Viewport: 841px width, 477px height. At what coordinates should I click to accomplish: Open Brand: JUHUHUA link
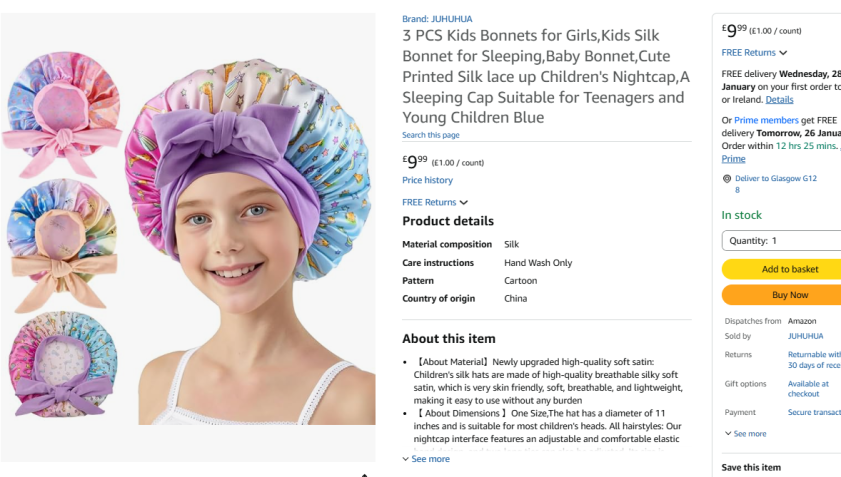coord(437,19)
